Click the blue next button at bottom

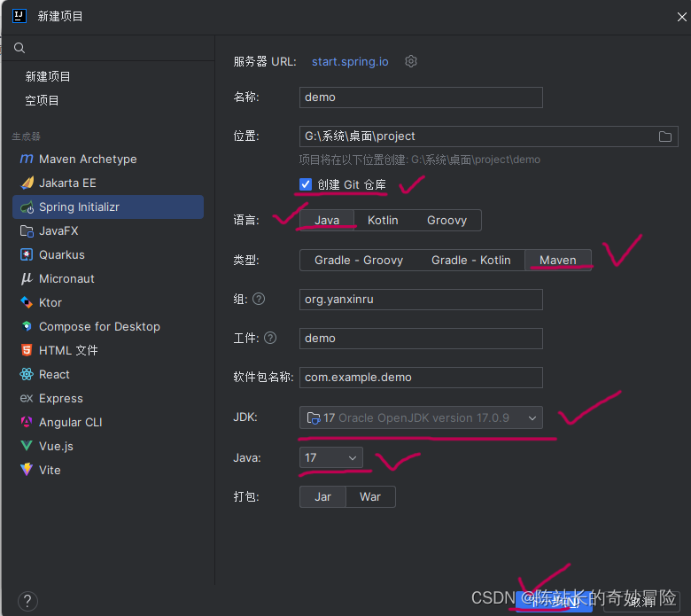554,601
